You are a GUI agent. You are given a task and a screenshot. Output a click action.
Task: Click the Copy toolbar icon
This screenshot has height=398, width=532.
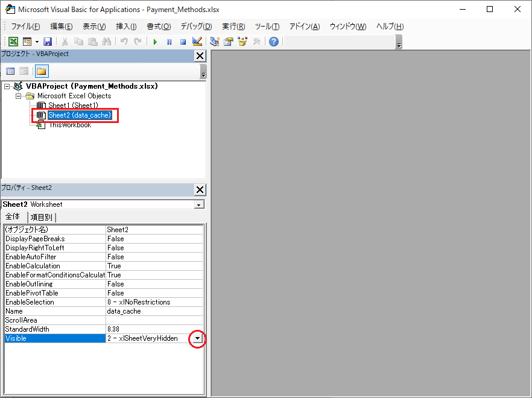pos(78,42)
